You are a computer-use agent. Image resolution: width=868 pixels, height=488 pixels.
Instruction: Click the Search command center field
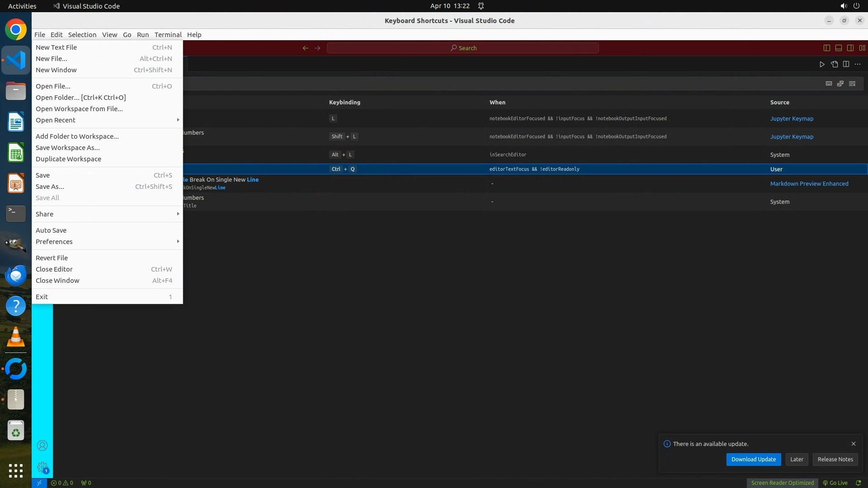click(x=463, y=48)
